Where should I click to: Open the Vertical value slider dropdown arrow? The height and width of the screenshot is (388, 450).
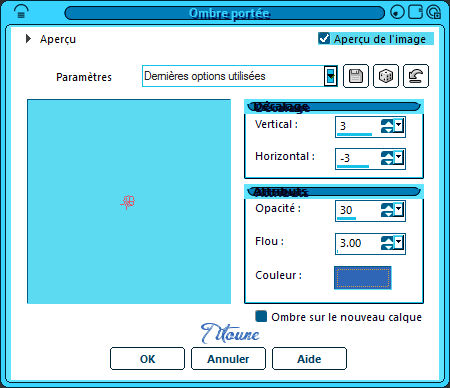tap(399, 126)
